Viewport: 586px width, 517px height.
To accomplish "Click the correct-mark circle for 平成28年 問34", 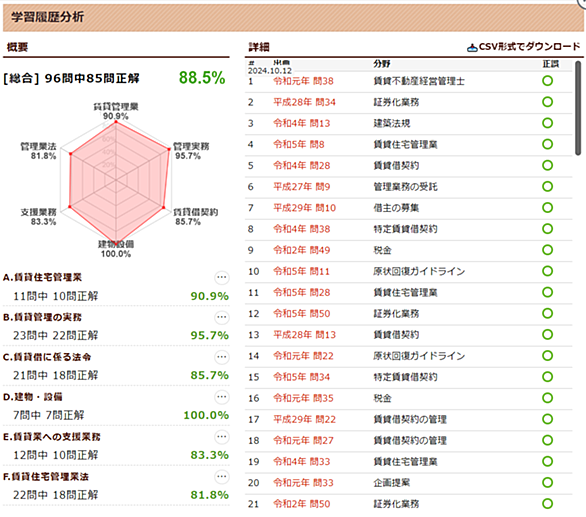I will point(548,102).
